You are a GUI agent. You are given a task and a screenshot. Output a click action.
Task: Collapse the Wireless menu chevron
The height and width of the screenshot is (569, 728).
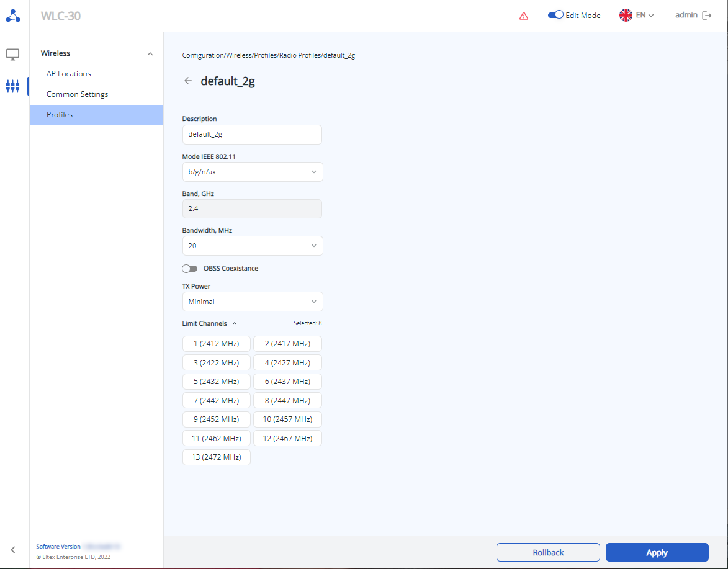(x=150, y=54)
